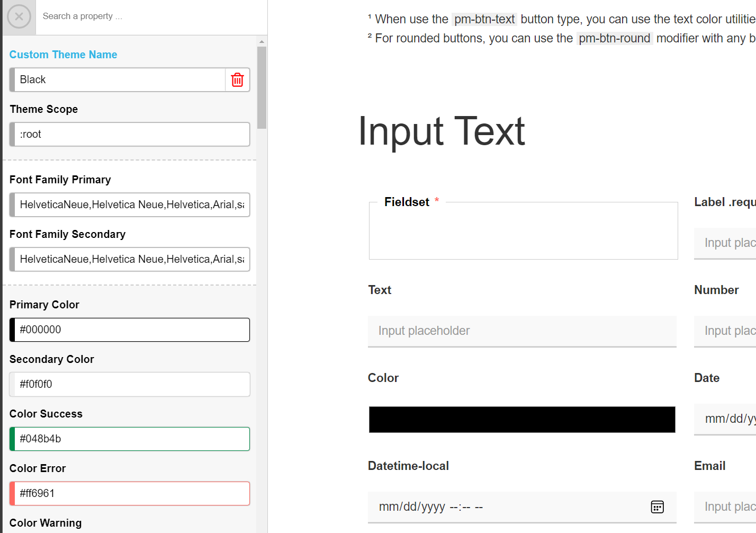Image resolution: width=756 pixels, height=533 pixels.
Task: Open the black color swatch picker
Action: (521, 419)
